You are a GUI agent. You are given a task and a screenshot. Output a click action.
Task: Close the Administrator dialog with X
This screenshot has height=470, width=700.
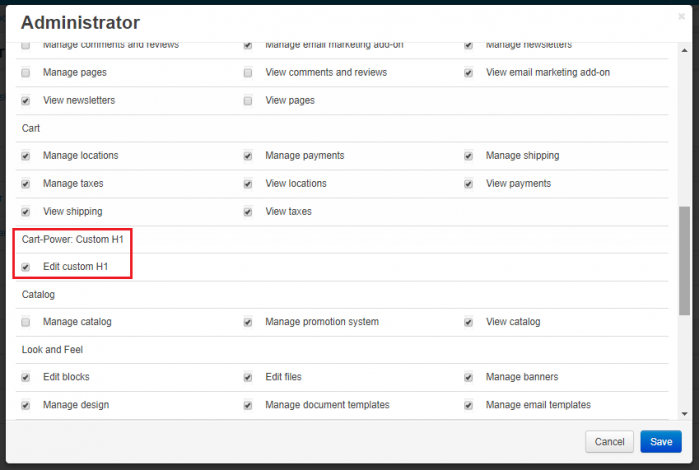[x=681, y=17]
